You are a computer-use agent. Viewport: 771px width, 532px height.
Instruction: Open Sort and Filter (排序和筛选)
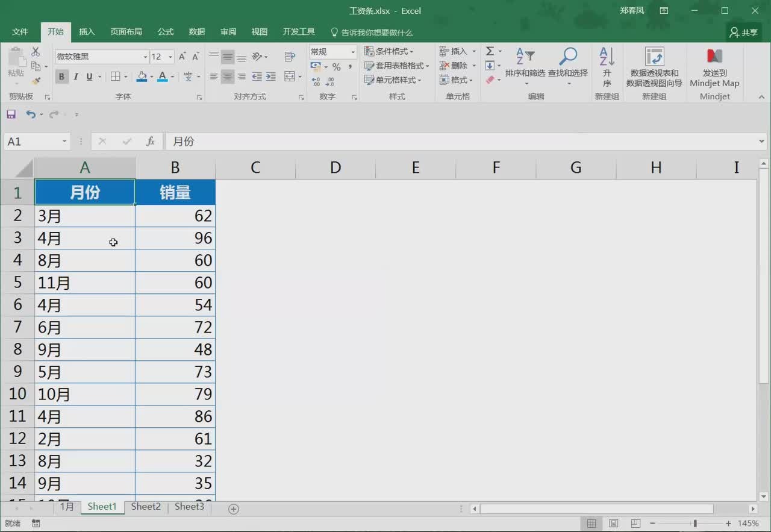(525, 65)
